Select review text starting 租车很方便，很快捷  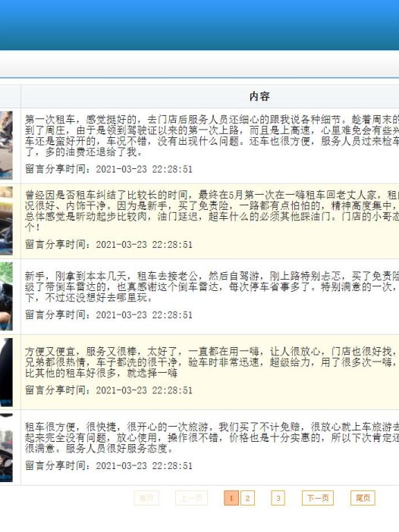tap(212, 438)
